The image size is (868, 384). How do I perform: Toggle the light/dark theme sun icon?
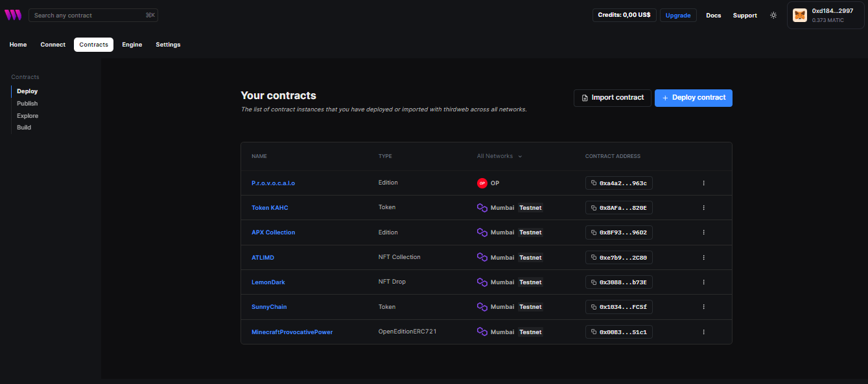tap(773, 15)
